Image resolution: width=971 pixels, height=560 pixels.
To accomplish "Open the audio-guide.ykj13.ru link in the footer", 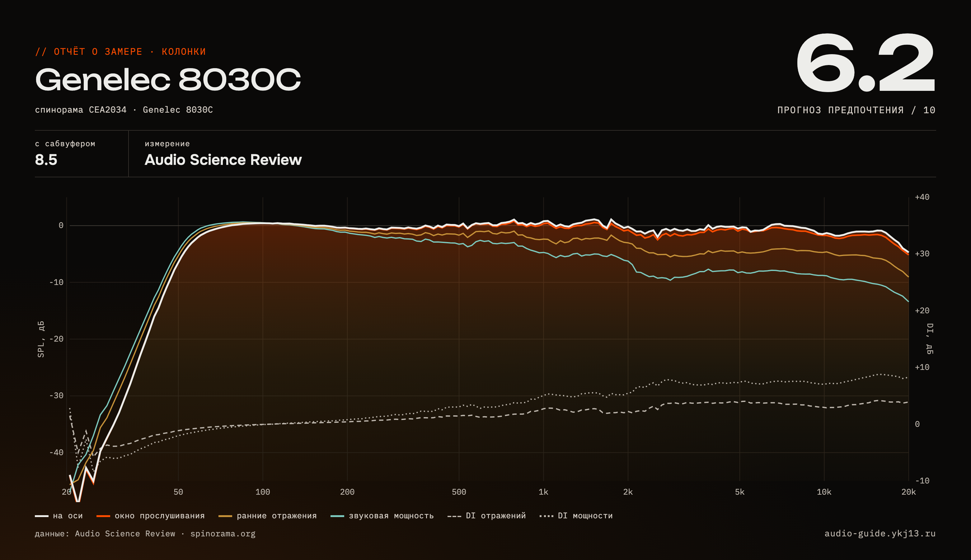I will (x=880, y=534).
